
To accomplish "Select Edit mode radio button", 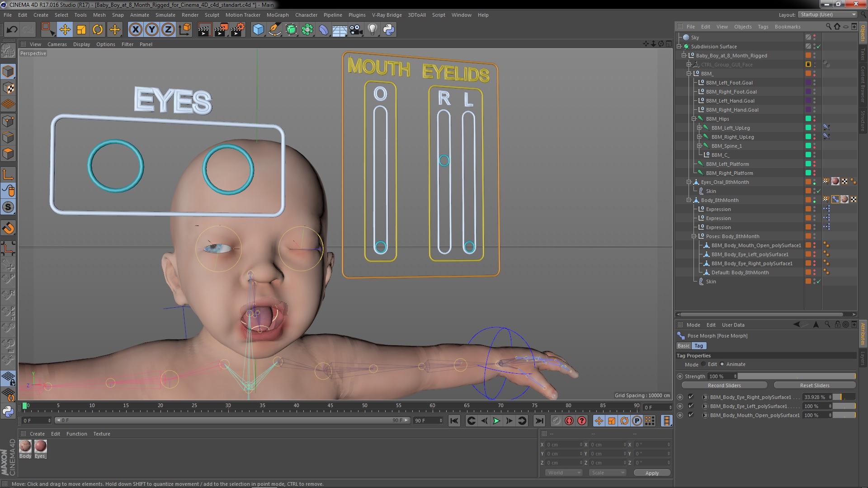I will point(703,364).
